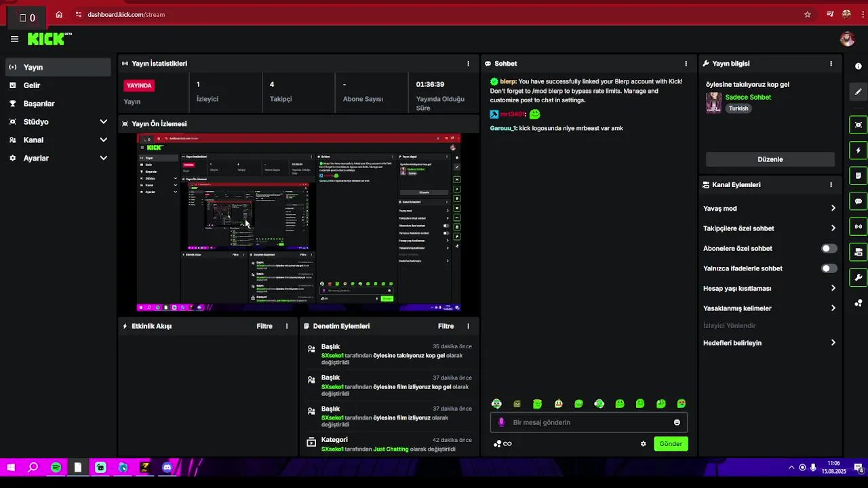Click the Turkish language tag
868x488 pixels.
pyautogui.click(x=738, y=108)
